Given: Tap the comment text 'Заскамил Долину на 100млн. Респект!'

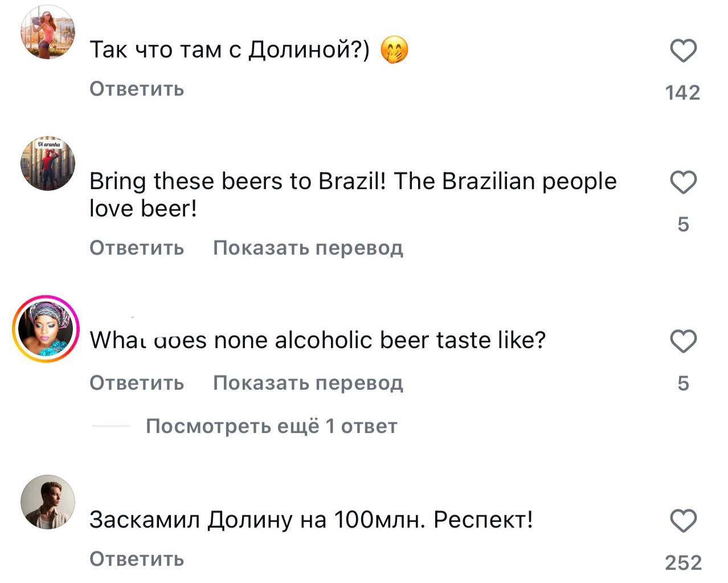Looking at the screenshot, I should [311, 520].
